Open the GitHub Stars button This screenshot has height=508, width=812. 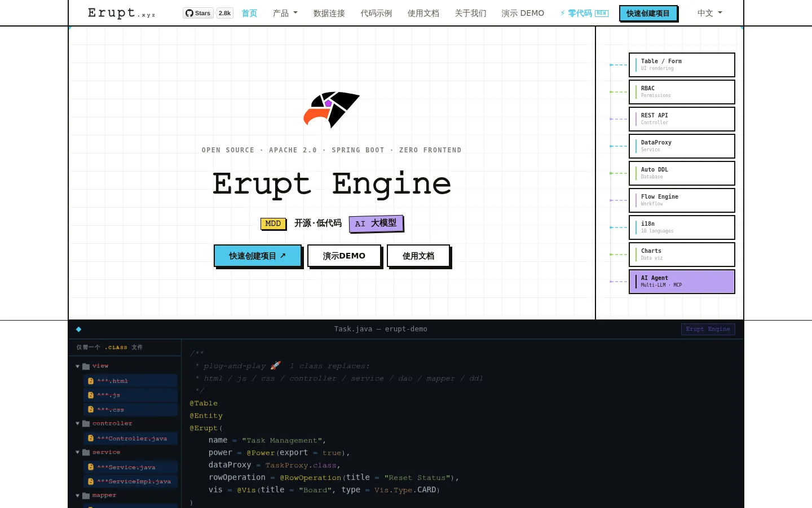pyautogui.click(x=198, y=13)
